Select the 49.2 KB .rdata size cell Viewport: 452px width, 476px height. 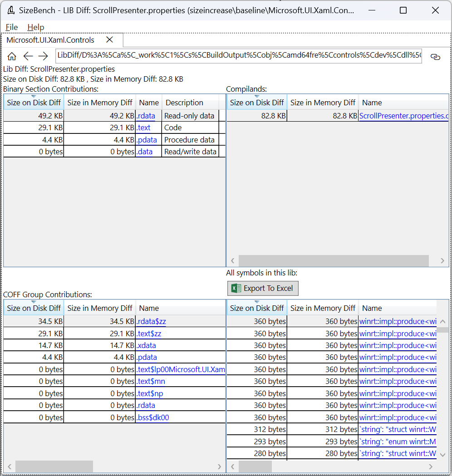pos(34,116)
